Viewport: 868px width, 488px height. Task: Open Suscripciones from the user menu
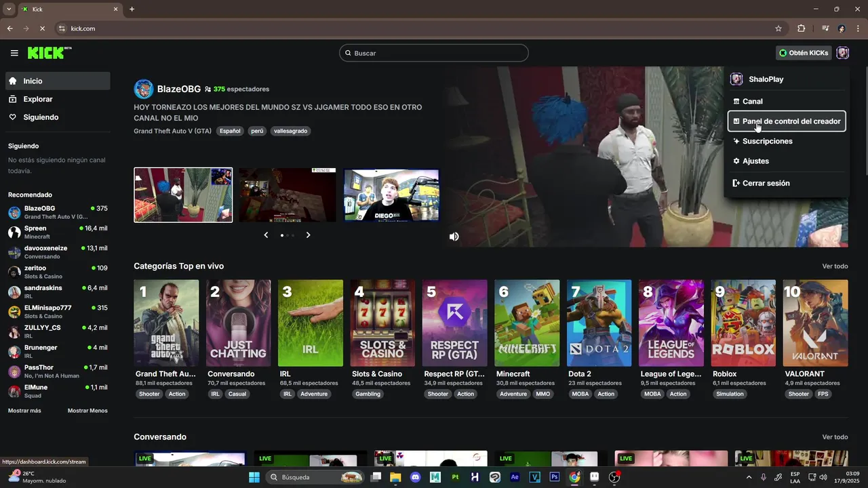tap(787, 141)
